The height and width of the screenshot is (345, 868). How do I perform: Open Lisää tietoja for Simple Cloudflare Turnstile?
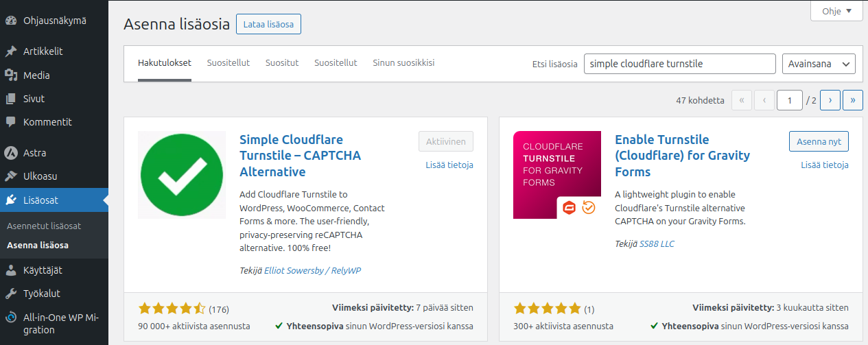(449, 165)
